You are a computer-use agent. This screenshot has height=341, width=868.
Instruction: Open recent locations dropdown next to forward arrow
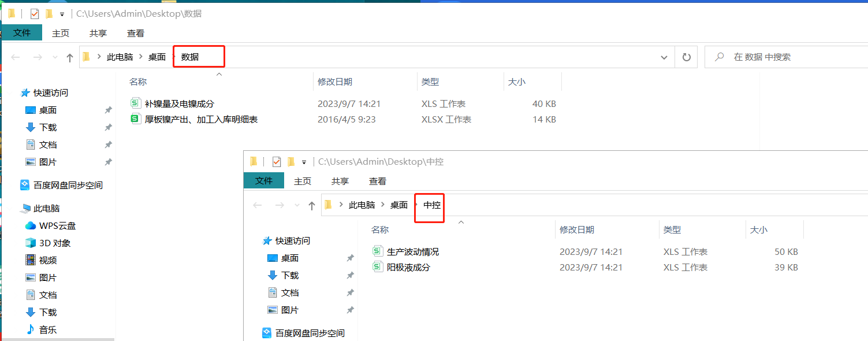(x=54, y=57)
